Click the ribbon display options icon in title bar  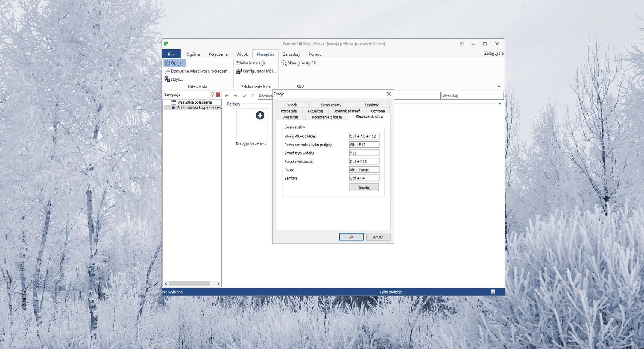point(461,44)
